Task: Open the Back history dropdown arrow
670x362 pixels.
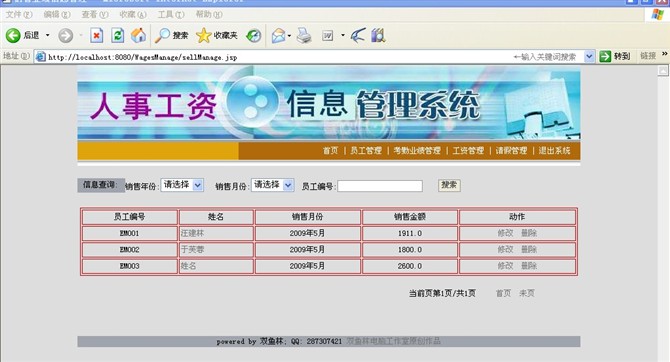Action: pos(47,35)
